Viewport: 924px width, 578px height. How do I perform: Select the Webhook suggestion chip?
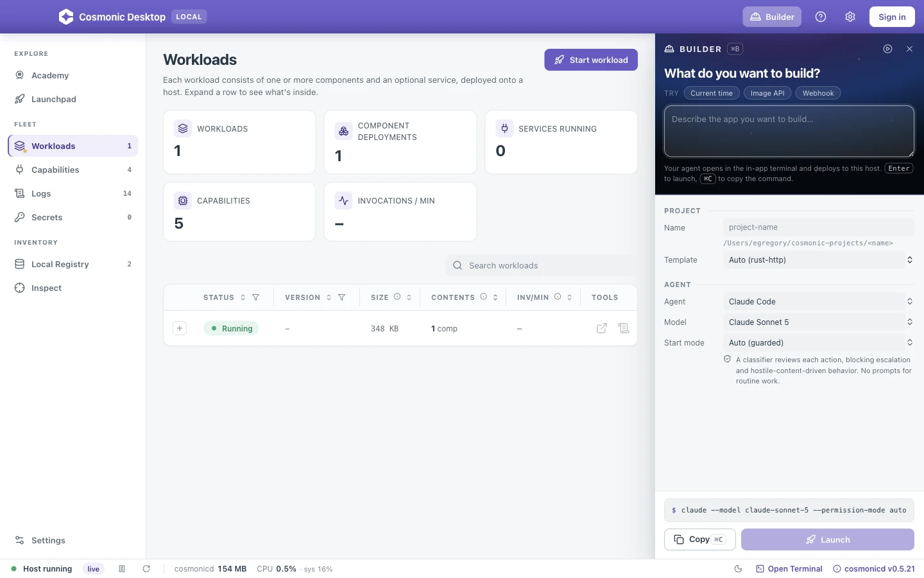[x=818, y=93]
